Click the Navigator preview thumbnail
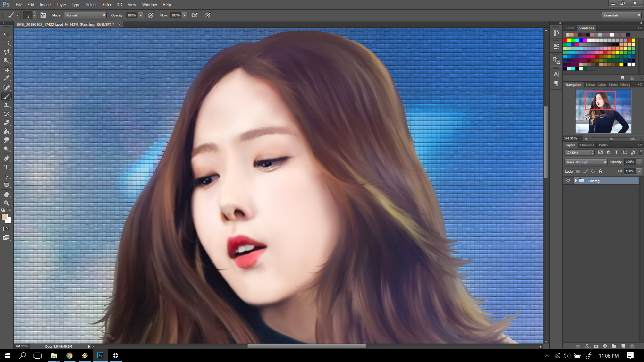The width and height of the screenshot is (644, 362). [x=603, y=112]
